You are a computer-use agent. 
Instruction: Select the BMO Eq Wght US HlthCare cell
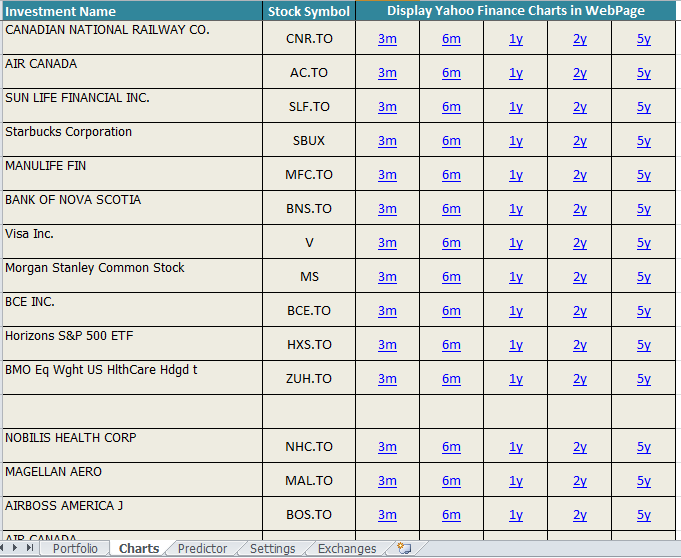pyautogui.click(x=132, y=377)
